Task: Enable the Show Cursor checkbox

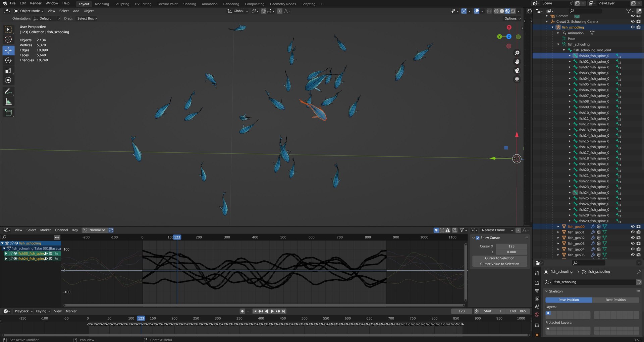Action: tap(478, 238)
